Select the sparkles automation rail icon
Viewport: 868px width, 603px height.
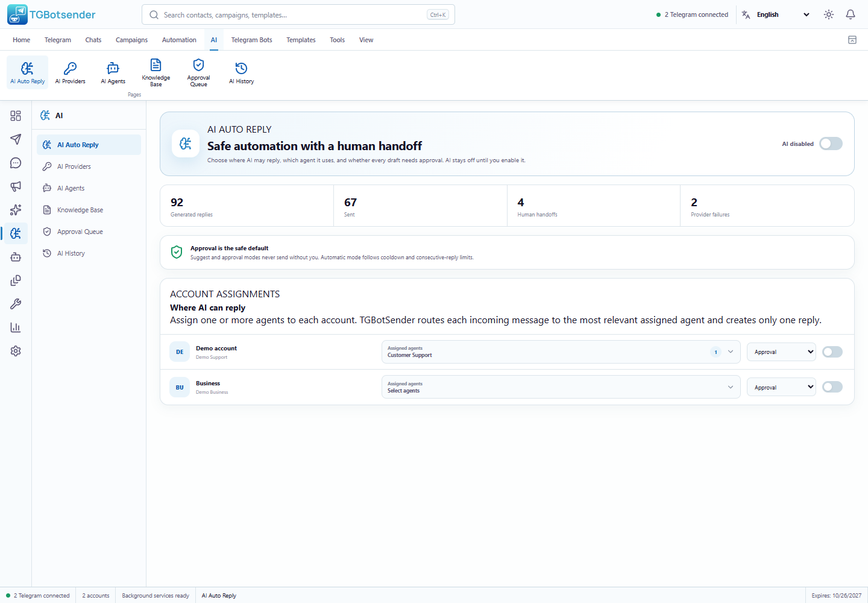point(16,210)
